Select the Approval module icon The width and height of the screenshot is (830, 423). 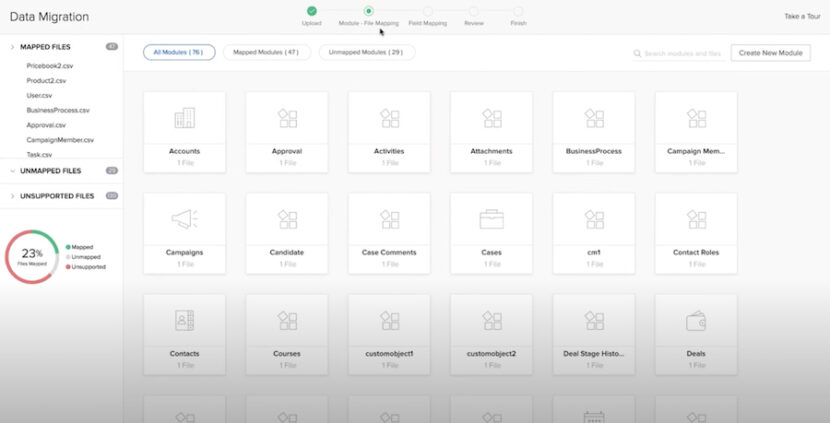click(x=287, y=118)
